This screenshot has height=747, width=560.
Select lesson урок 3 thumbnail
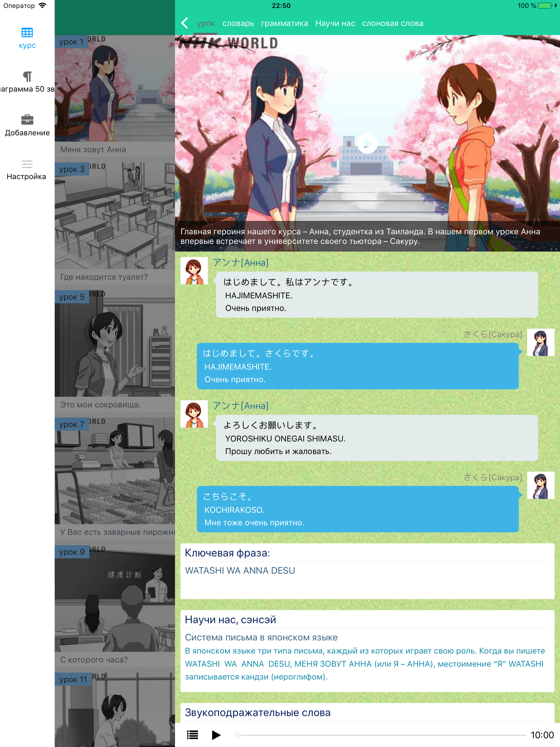coord(115,216)
